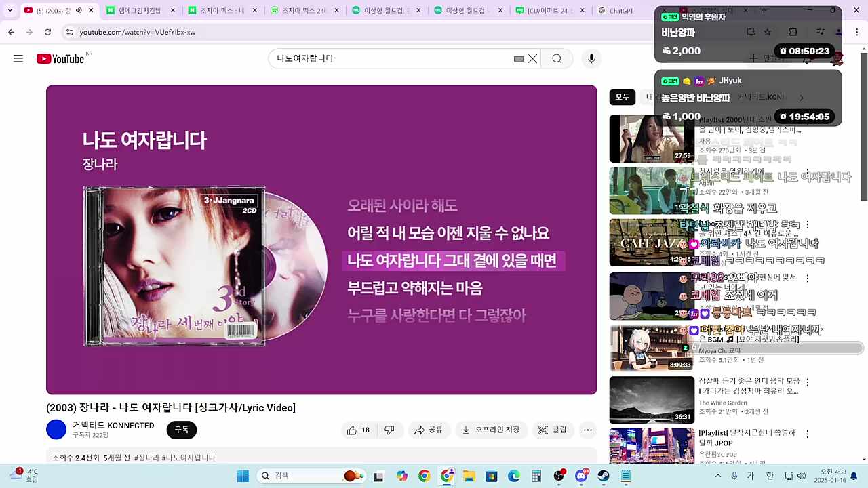Click the magnifier search button beside the query box
The image size is (868, 488).
coord(557,58)
